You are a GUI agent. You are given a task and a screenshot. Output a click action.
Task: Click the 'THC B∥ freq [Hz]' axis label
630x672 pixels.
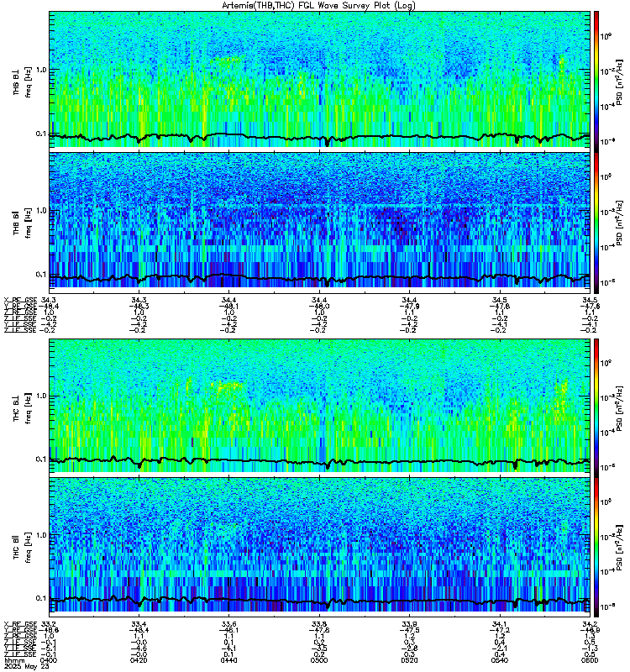[22, 548]
